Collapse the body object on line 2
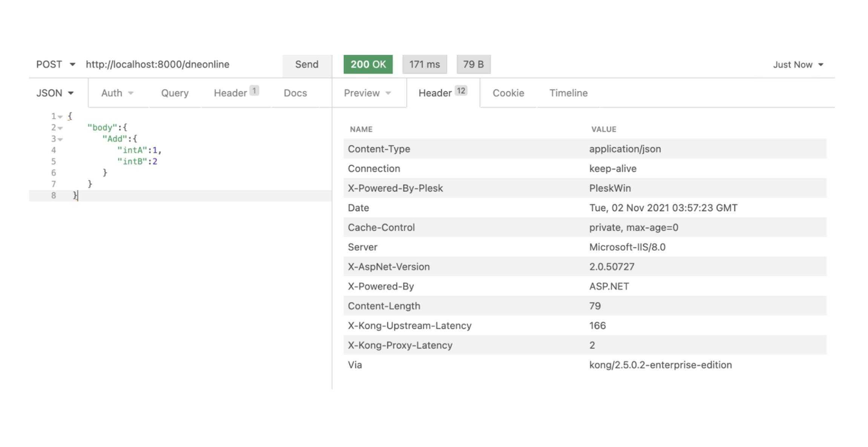 tap(60, 127)
